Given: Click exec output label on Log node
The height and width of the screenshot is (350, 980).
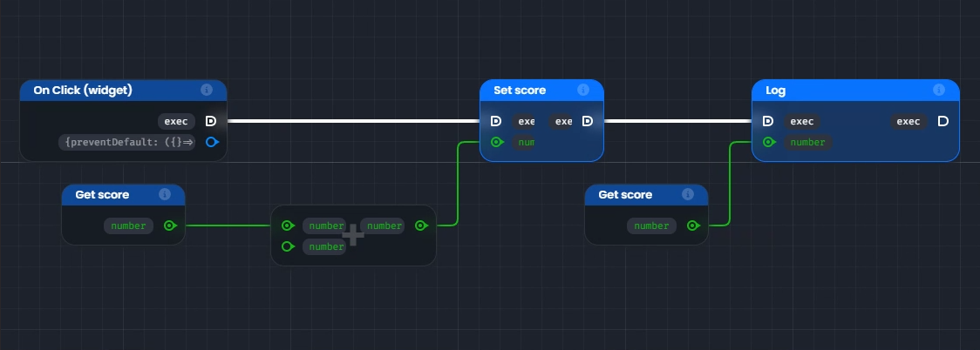Looking at the screenshot, I should [909, 121].
